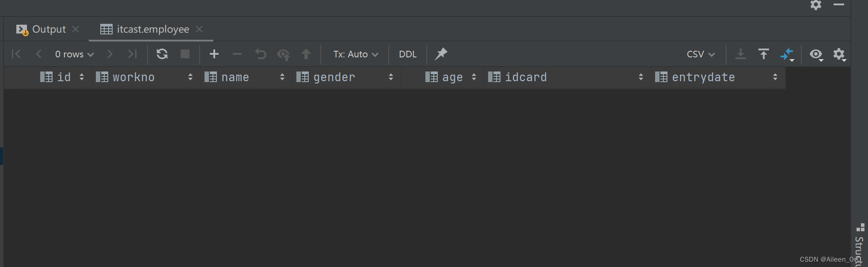Click the export data download icon
The image size is (868, 267).
741,54
